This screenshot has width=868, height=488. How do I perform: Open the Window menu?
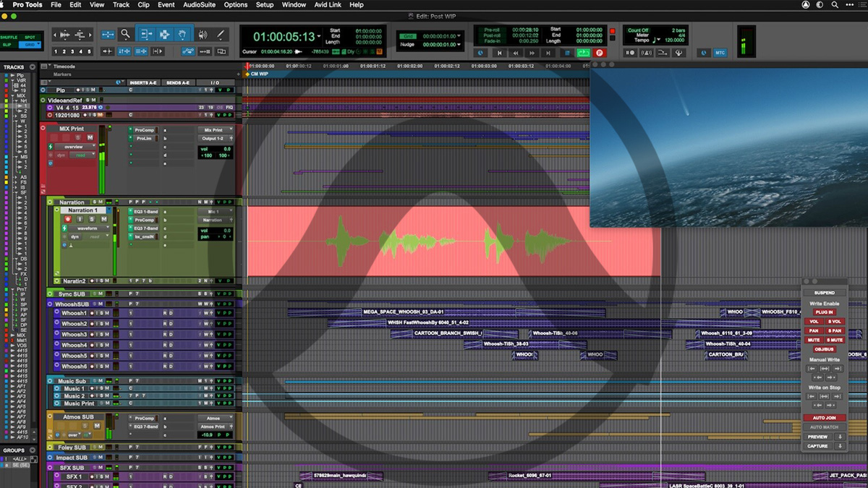click(294, 4)
